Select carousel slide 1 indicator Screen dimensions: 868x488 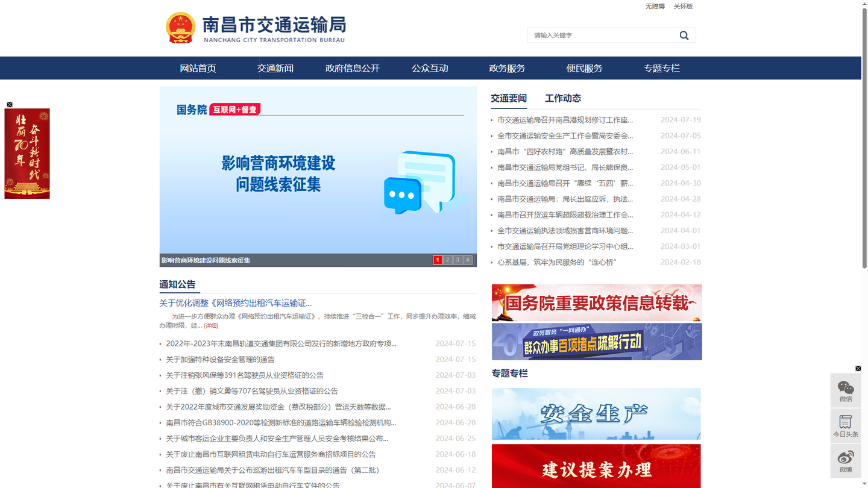pyautogui.click(x=438, y=260)
